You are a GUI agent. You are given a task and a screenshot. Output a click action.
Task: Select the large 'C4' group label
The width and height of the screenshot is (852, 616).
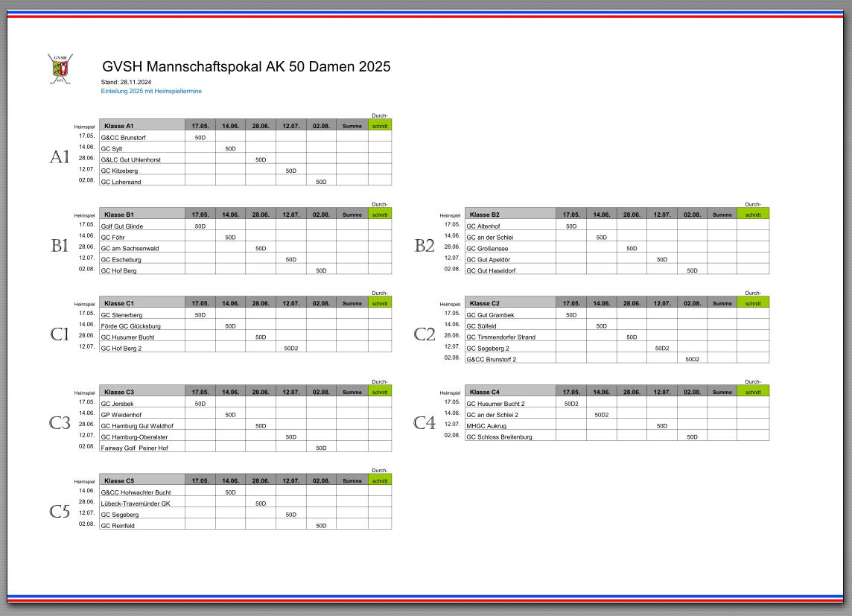(425, 422)
